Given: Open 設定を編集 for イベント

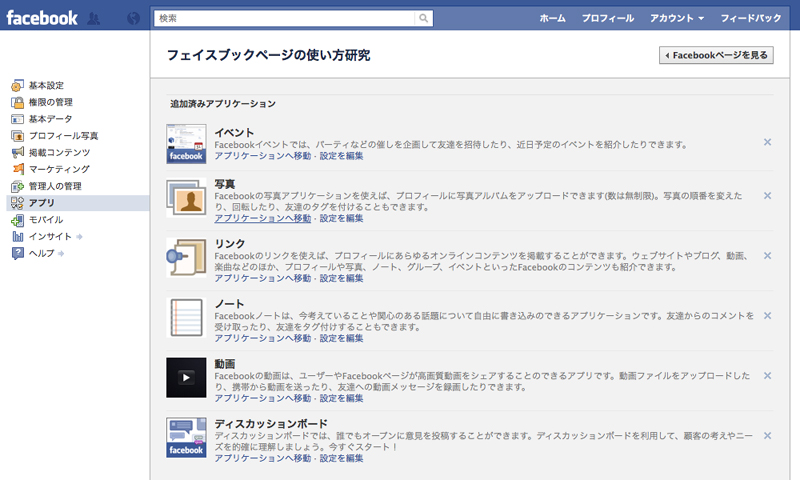Looking at the screenshot, I should coord(341,156).
